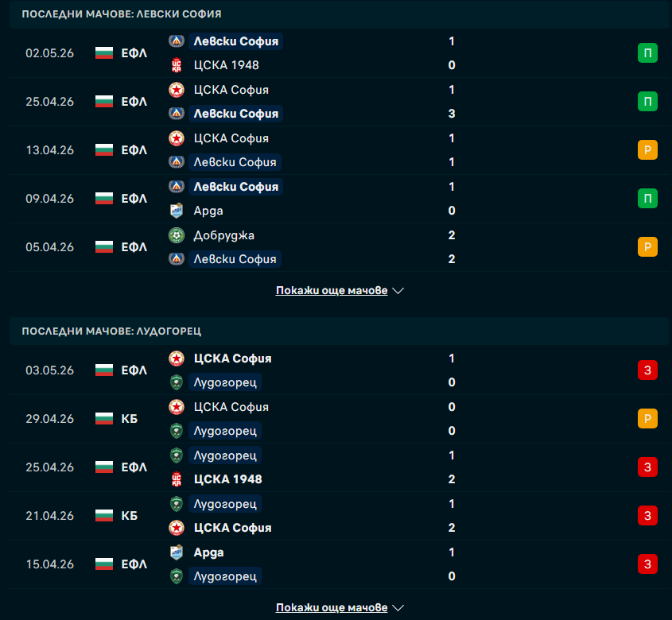672x620 pixels.
Task: Expand more matches under Levski Sofia section
Action: tap(340, 290)
